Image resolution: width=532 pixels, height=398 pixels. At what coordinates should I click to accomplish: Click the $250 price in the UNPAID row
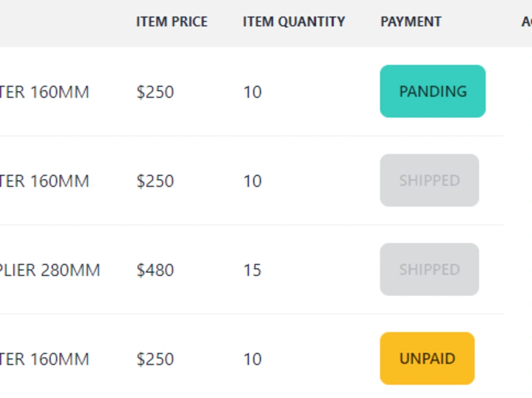point(155,359)
